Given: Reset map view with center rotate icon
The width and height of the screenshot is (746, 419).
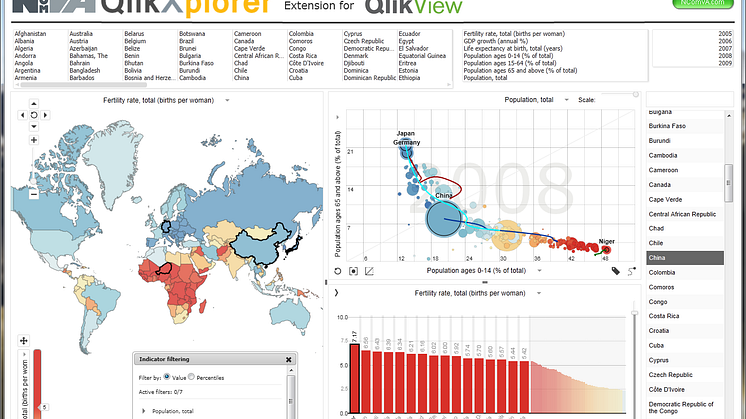Looking at the screenshot, I should 34,115.
